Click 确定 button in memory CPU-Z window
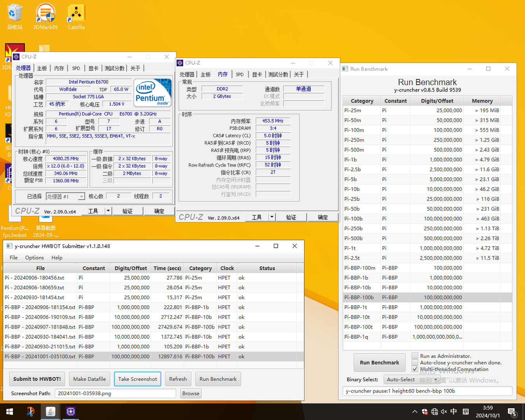This screenshot has height=420, width=525. (x=323, y=217)
